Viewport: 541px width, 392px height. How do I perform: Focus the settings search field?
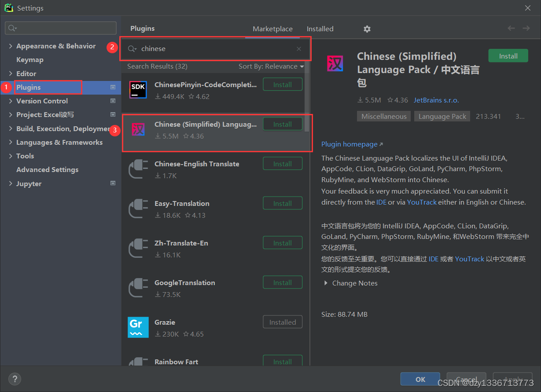pos(61,28)
